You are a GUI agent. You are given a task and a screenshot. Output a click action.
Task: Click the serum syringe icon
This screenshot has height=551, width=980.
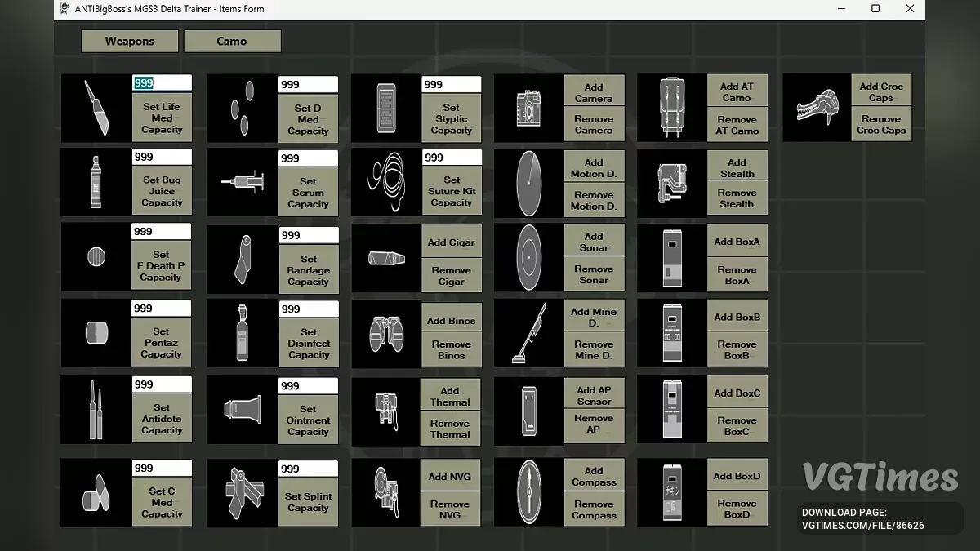coord(242,181)
